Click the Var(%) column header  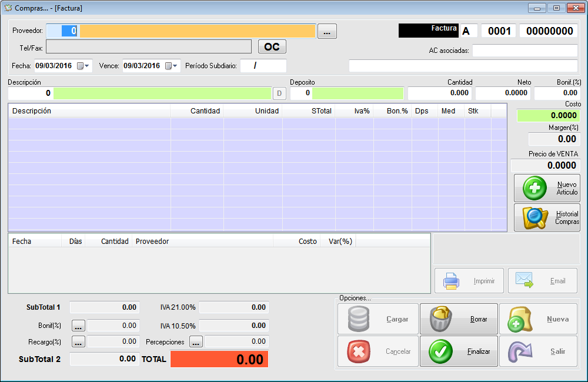[x=338, y=242]
